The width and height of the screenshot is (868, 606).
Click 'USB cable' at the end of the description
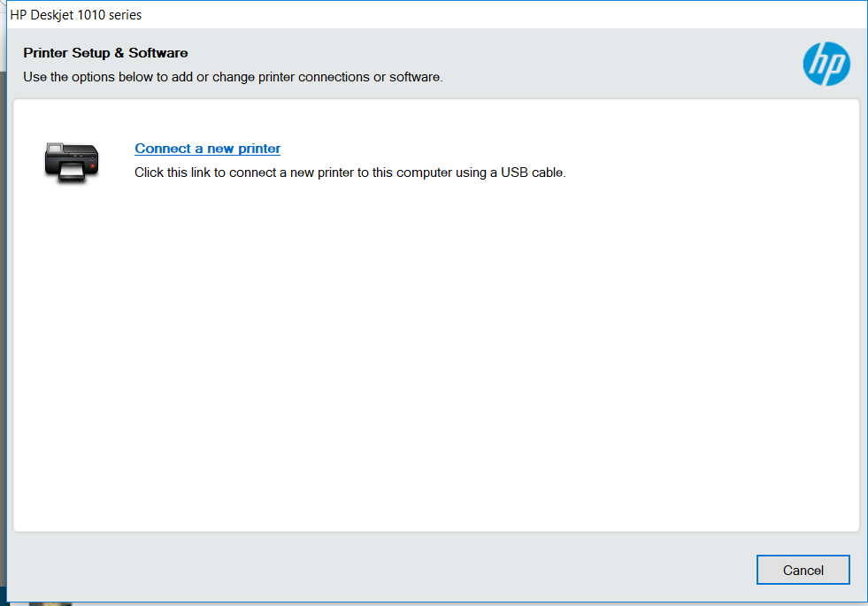click(533, 173)
